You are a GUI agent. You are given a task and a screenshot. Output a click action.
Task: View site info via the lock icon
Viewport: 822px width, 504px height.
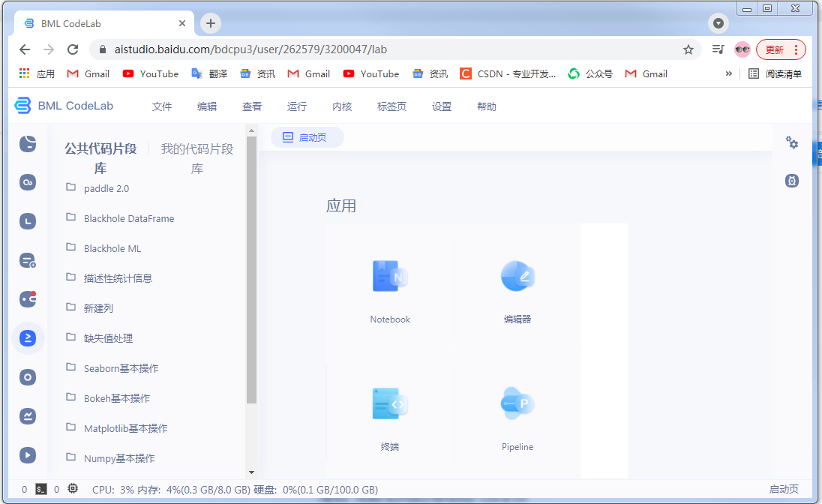point(102,49)
